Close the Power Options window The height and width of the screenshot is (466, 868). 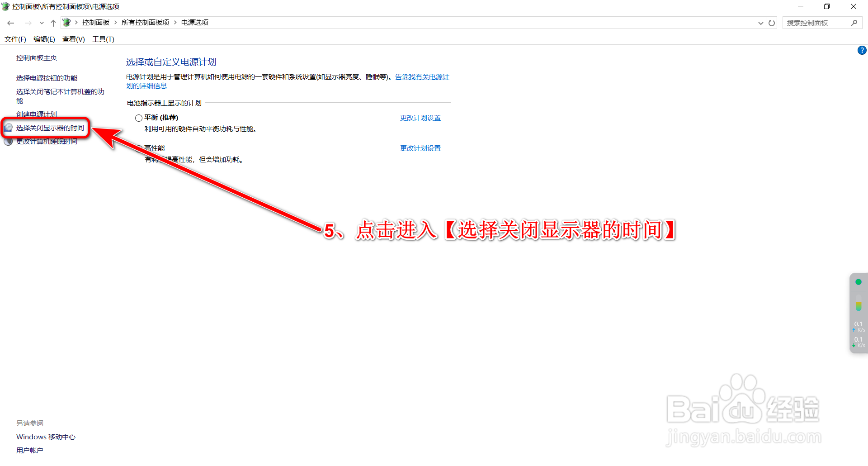854,6
